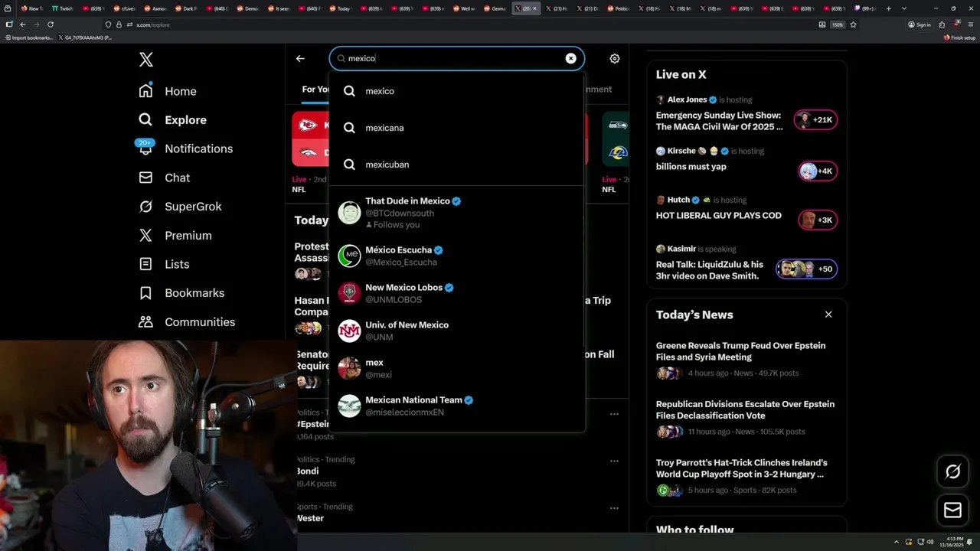Viewport: 980px width, 551px height.
Task: Select the 'mexico' search suggestion
Action: point(457,91)
